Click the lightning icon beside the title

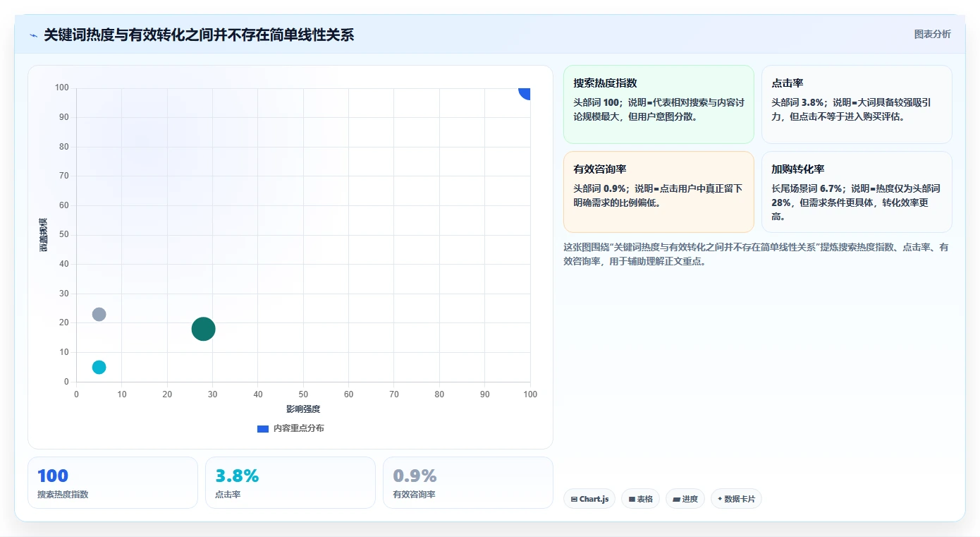pyautogui.click(x=34, y=35)
